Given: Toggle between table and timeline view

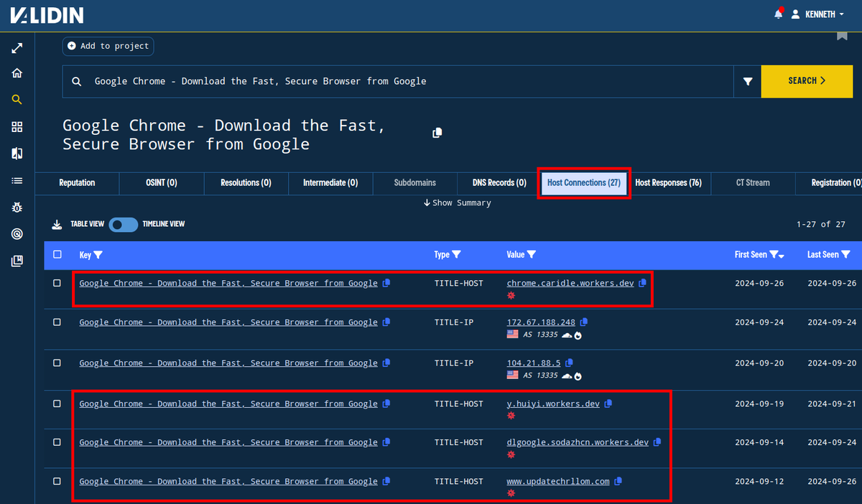Looking at the screenshot, I should point(124,224).
